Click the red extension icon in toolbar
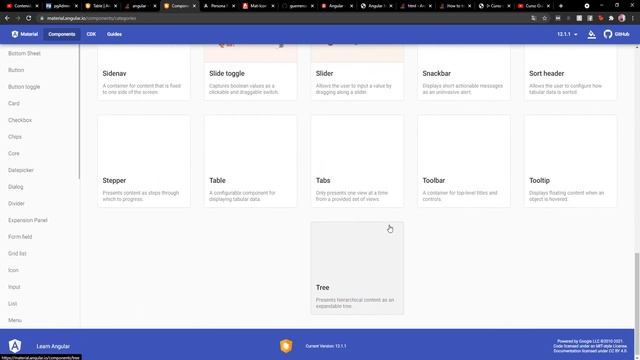 tap(600, 18)
